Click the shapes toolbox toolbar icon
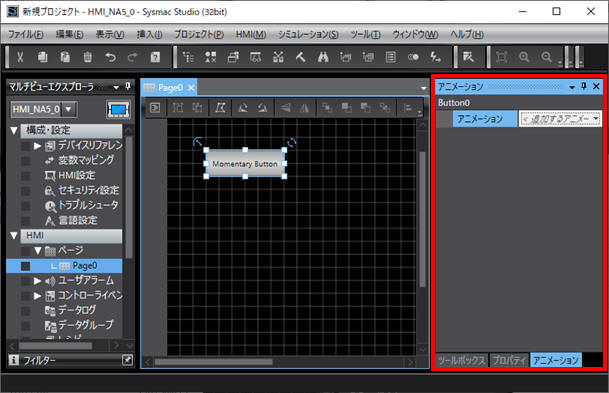 click(x=211, y=57)
